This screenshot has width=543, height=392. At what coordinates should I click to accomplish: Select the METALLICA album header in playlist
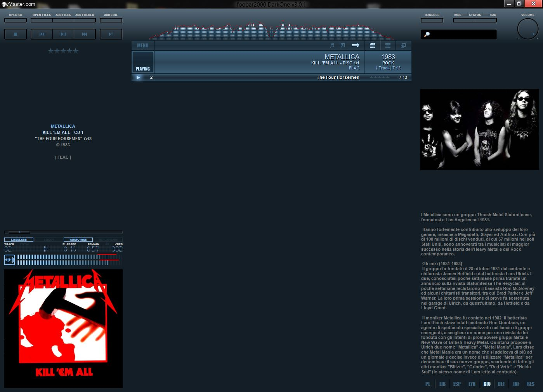(x=260, y=62)
